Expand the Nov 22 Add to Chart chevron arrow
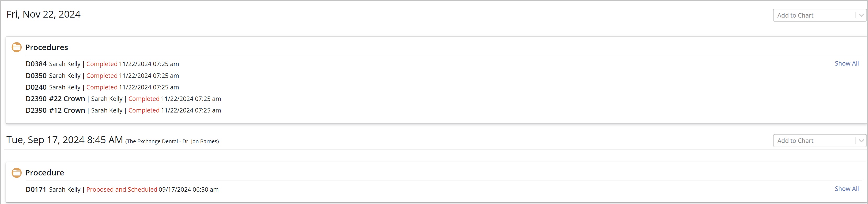Image resolution: width=868 pixels, height=204 pixels. (861, 15)
